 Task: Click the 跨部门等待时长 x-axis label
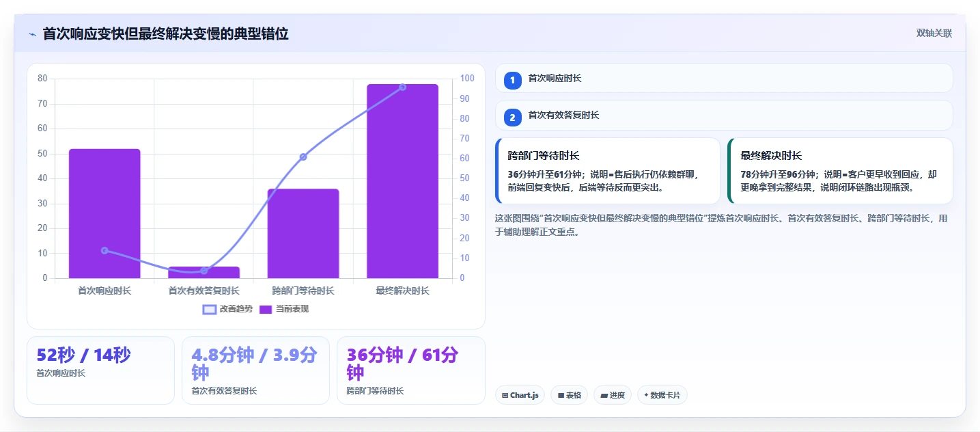click(x=303, y=291)
